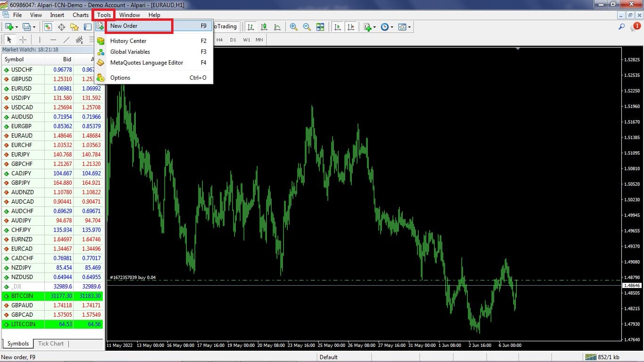
Task: Pick the vertical line drawing tool
Action: (40, 40)
